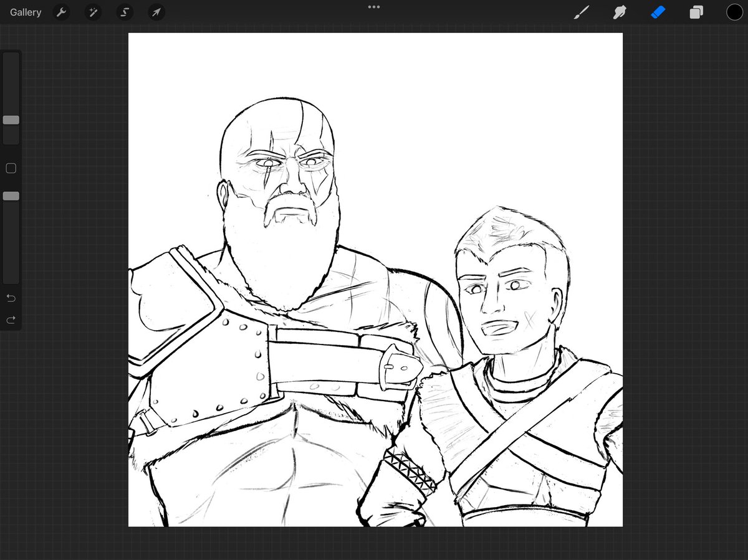Tap the square modify button in sidebar
Viewport: 748px width, 560px height.
click(11, 168)
